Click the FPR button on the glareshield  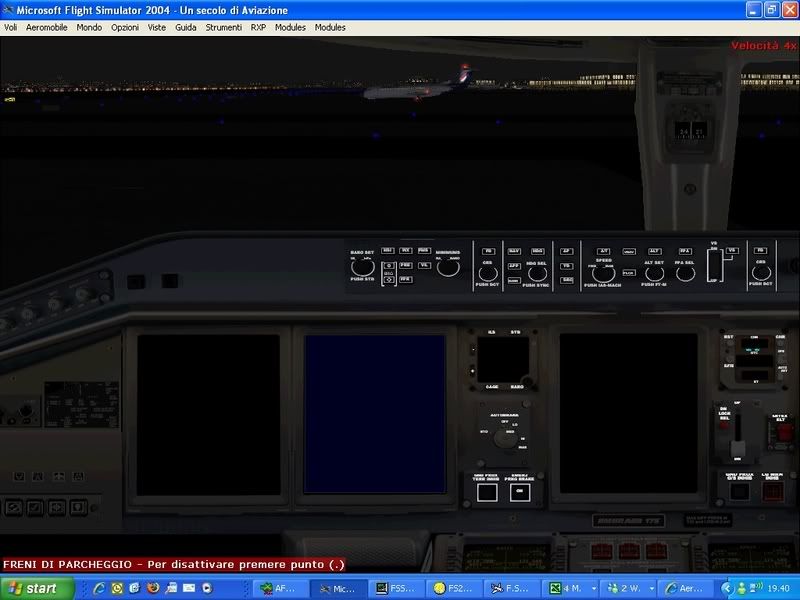tap(406, 279)
